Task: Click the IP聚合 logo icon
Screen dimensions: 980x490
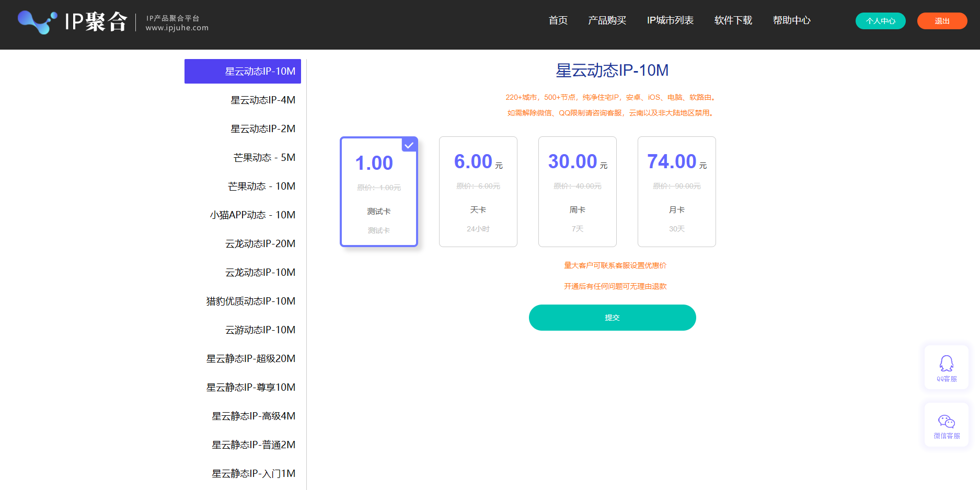Action: point(37,22)
